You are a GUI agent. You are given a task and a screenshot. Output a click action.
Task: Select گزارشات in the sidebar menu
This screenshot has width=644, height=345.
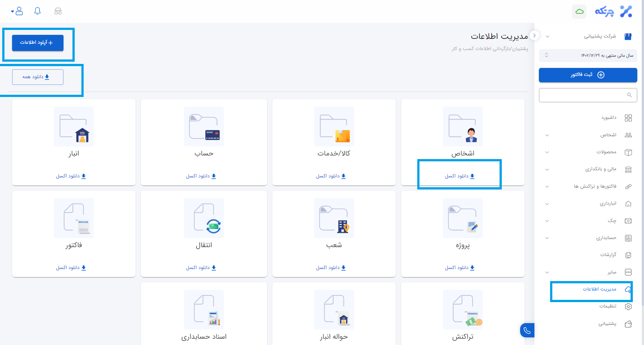(608, 255)
